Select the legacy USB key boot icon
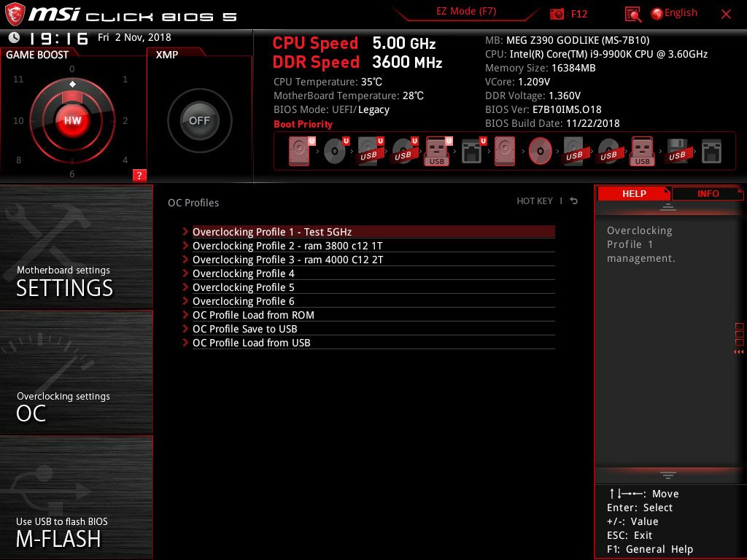 coord(643,151)
